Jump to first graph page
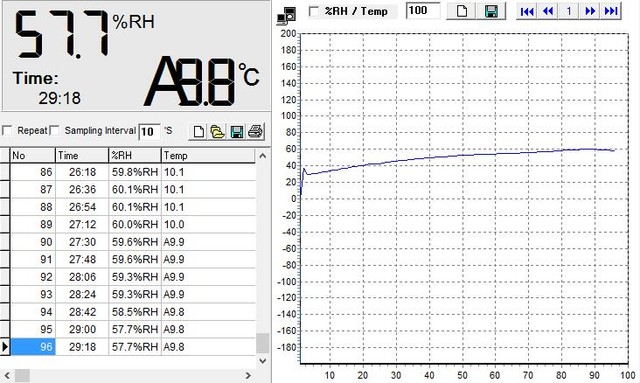The image size is (640, 383). 527,11
